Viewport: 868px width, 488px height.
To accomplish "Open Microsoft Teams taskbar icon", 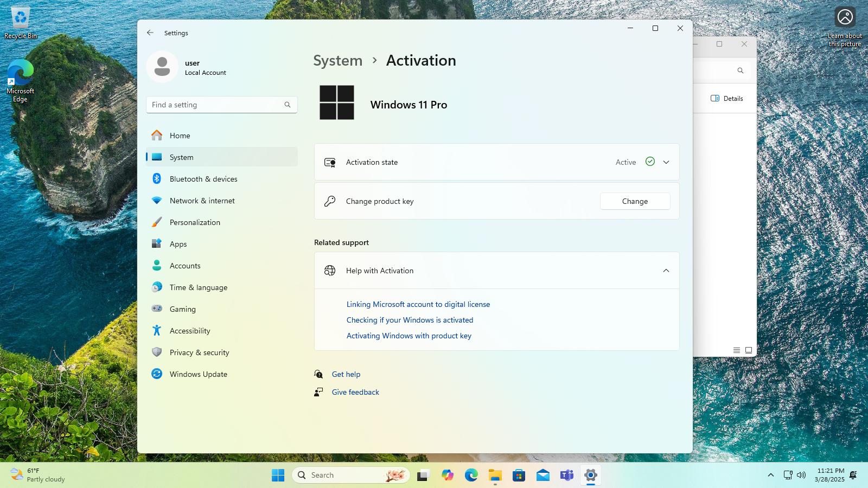I will click(x=567, y=476).
